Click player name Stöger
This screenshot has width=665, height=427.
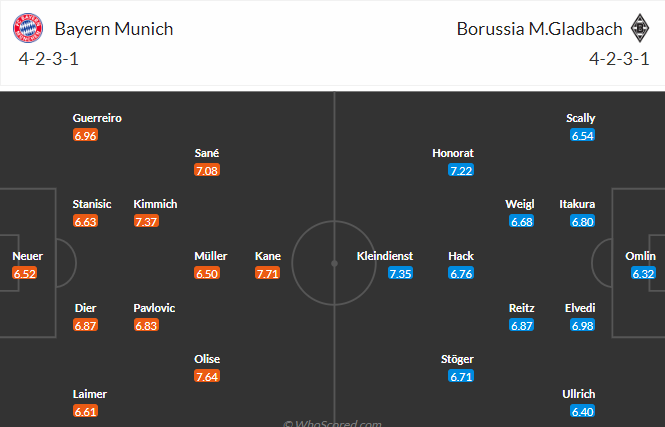click(x=457, y=359)
